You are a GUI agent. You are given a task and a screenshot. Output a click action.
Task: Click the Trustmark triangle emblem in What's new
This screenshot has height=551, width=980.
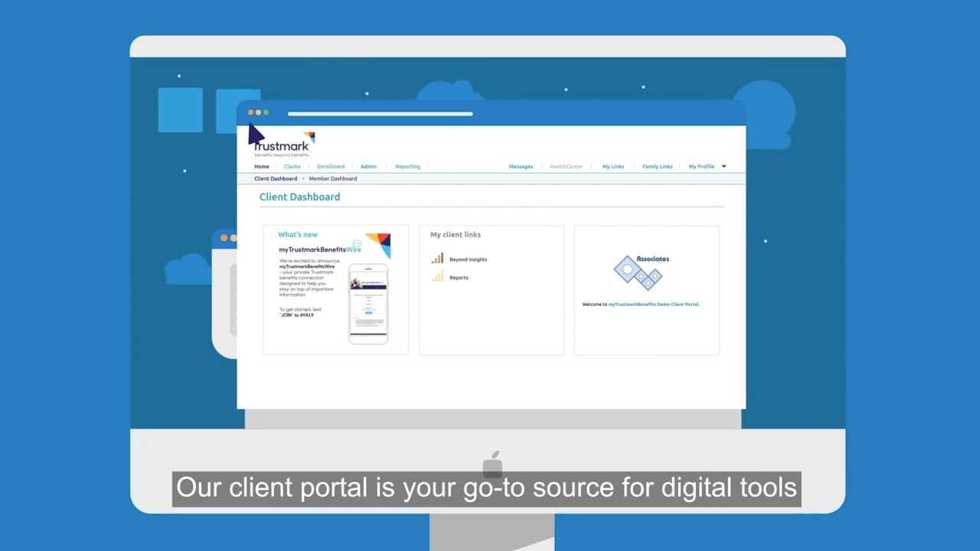pos(378,245)
